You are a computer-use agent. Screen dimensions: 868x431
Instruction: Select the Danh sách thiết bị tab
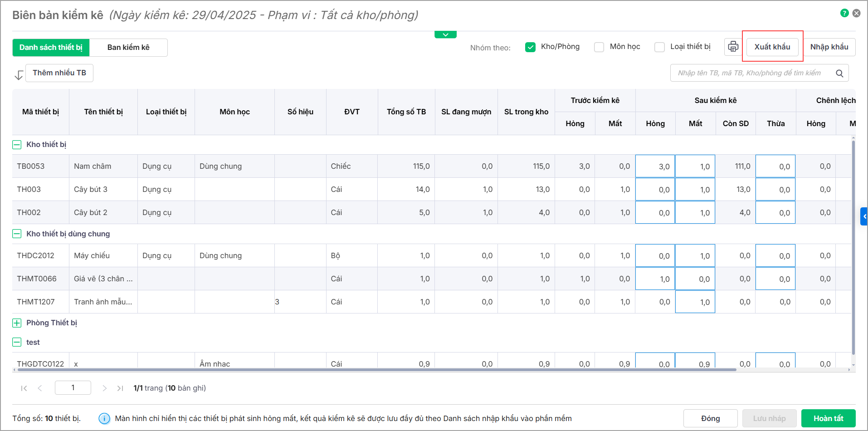click(51, 47)
